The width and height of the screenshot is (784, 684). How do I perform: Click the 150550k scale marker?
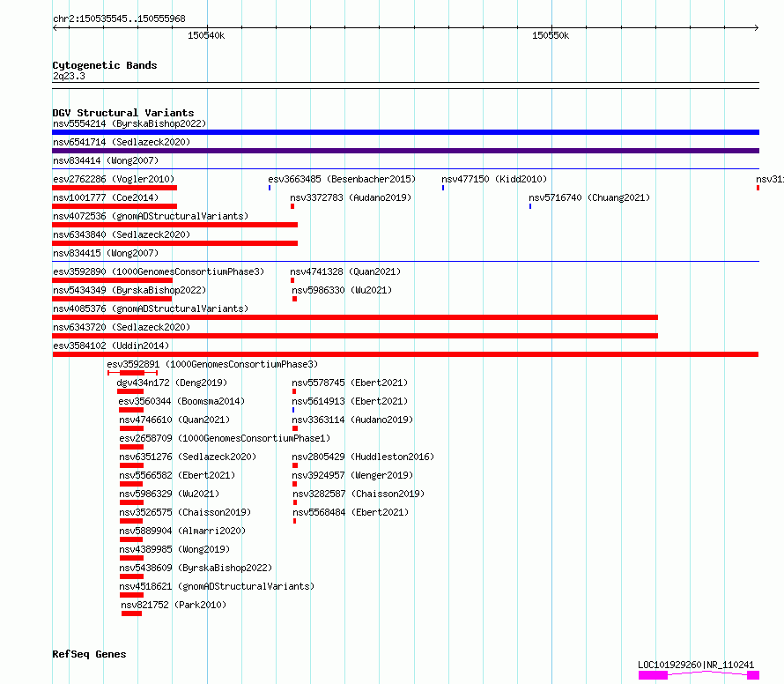[551, 35]
